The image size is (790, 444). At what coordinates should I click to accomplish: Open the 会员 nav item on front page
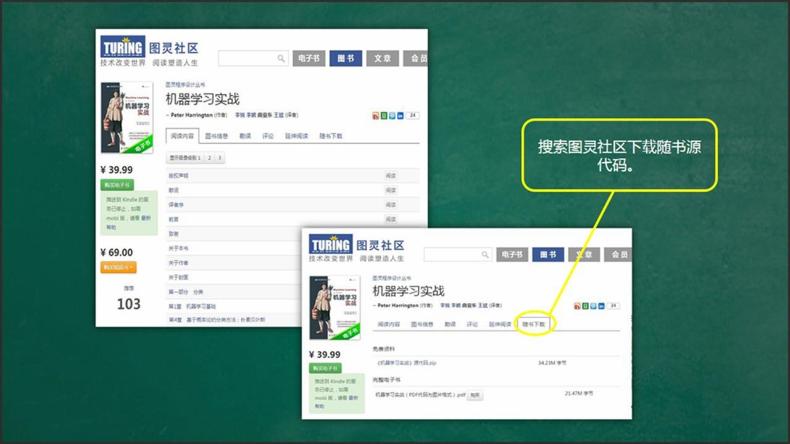[x=618, y=255]
